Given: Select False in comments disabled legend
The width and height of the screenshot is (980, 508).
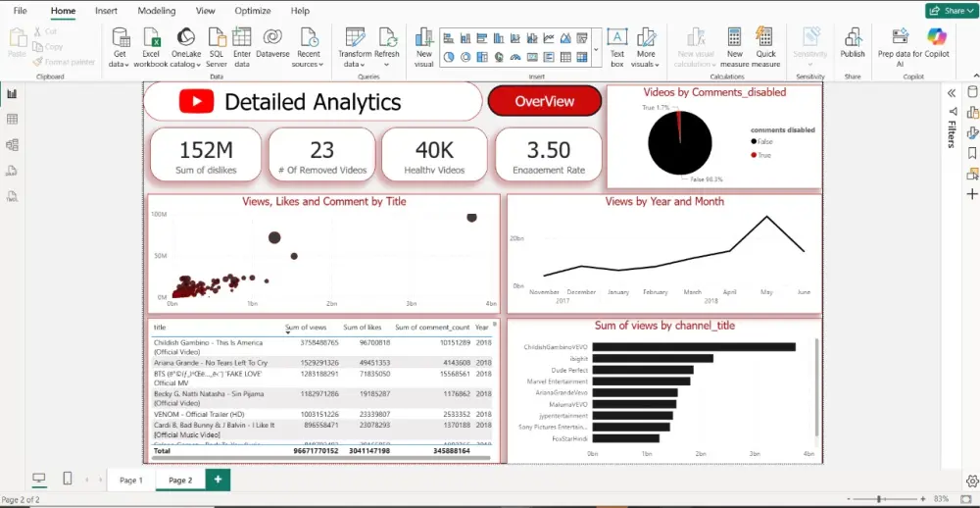Looking at the screenshot, I should 761,142.
